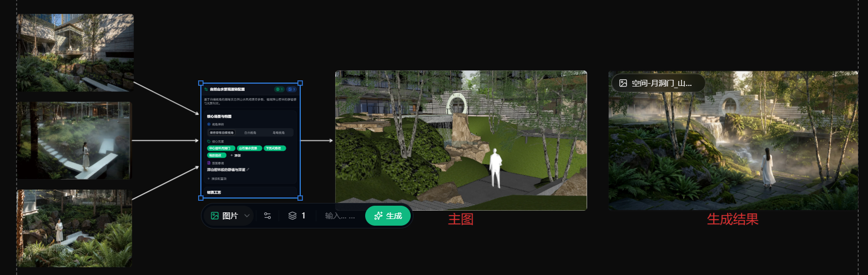Select the main 3D model image with white figure
Viewport: 868px width, 275px height.
click(x=461, y=140)
